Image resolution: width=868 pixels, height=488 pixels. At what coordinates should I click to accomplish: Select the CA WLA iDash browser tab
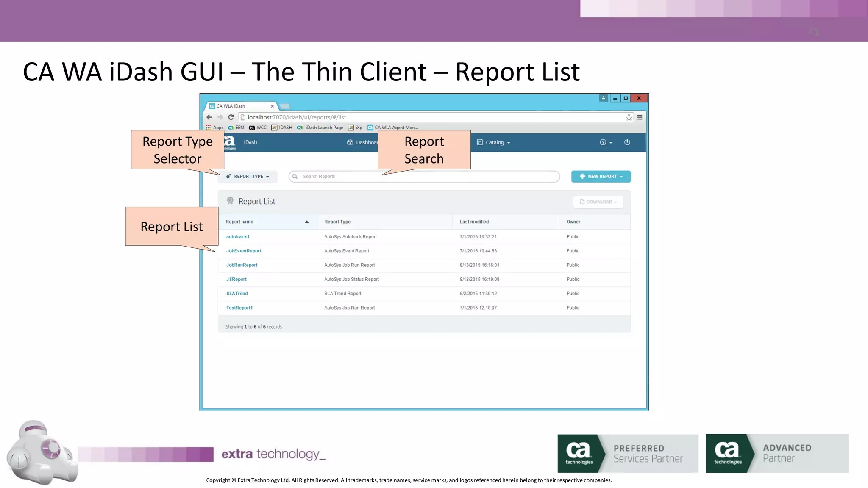tap(240, 106)
